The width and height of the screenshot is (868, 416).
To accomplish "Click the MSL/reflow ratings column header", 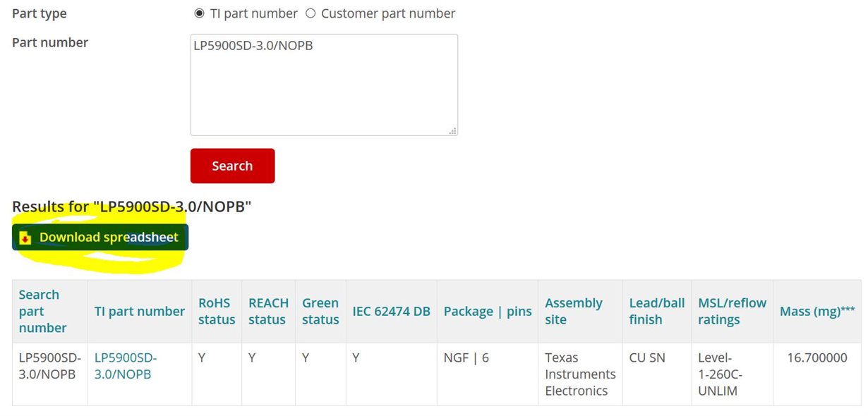I will point(732,311).
